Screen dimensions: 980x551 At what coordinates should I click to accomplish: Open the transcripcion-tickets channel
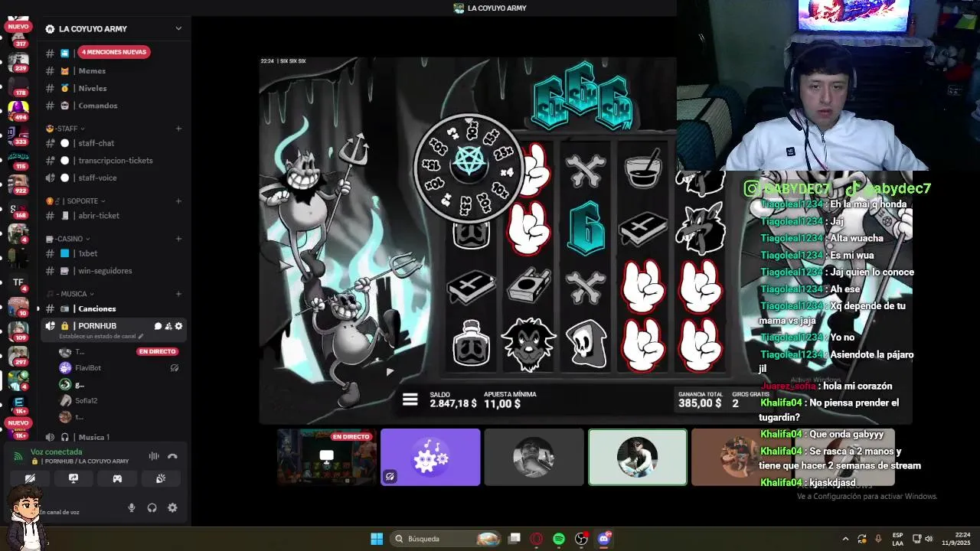click(x=114, y=161)
